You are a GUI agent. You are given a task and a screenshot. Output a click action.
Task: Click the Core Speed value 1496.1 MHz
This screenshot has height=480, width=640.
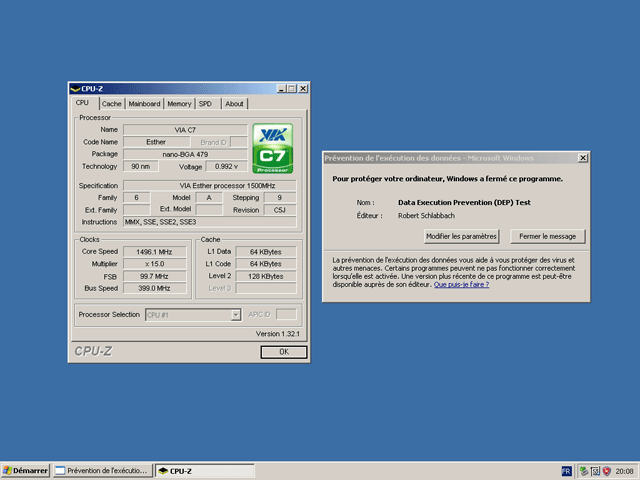click(x=155, y=252)
